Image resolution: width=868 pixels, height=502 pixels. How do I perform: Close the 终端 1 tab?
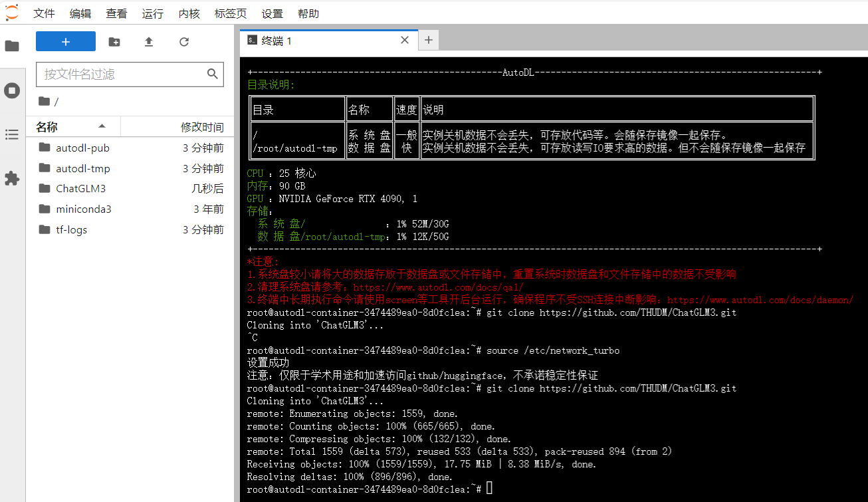point(404,41)
